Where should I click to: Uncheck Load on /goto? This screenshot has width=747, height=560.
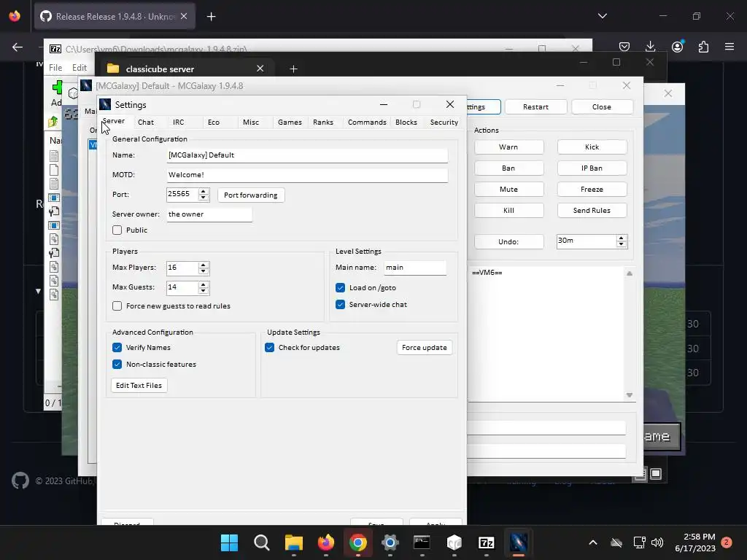coord(340,287)
